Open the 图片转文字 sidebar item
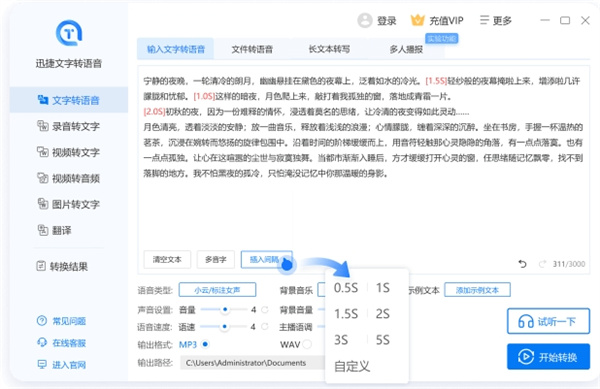This screenshot has width=600, height=389. (x=69, y=204)
